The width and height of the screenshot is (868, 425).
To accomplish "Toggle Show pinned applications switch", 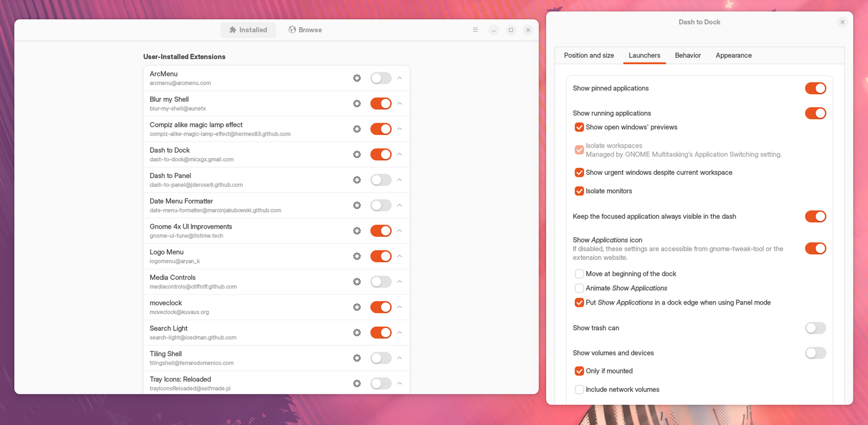I will [x=815, y=89].
